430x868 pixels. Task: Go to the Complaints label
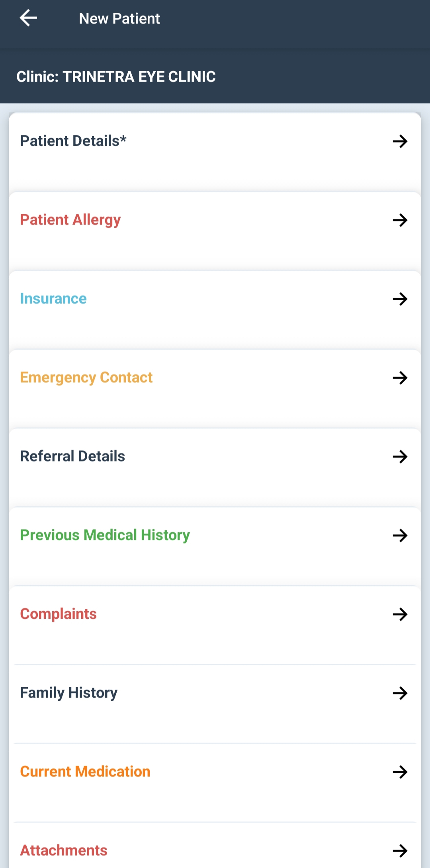pos(59,614)
